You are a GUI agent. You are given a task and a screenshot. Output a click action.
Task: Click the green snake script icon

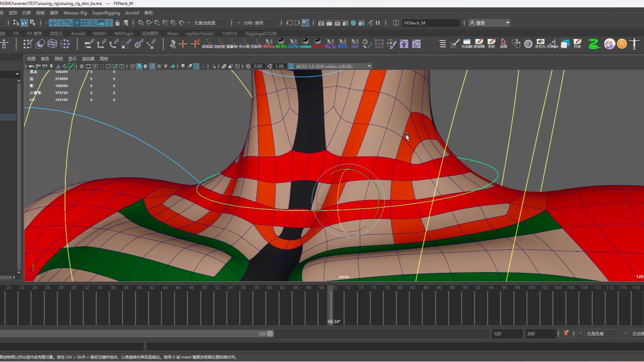point(594,44)
